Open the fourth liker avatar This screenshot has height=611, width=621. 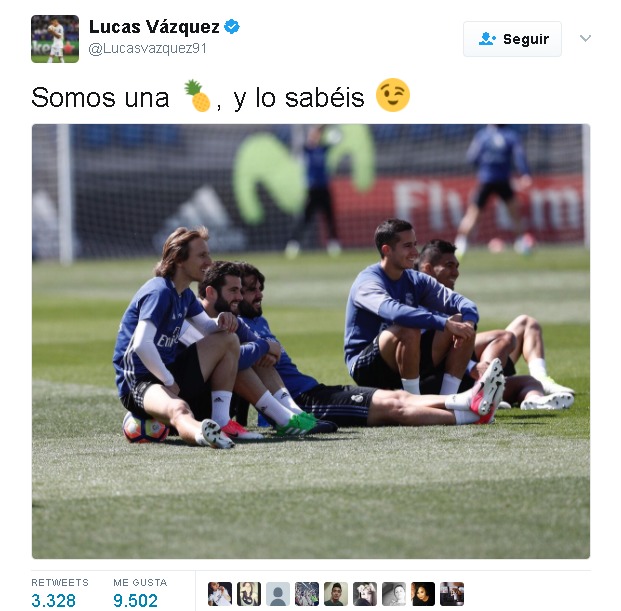(x=307, y=594)
